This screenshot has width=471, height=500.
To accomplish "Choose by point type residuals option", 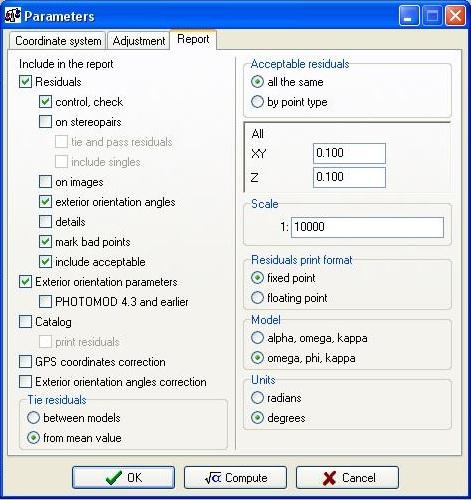I will 257,102.
